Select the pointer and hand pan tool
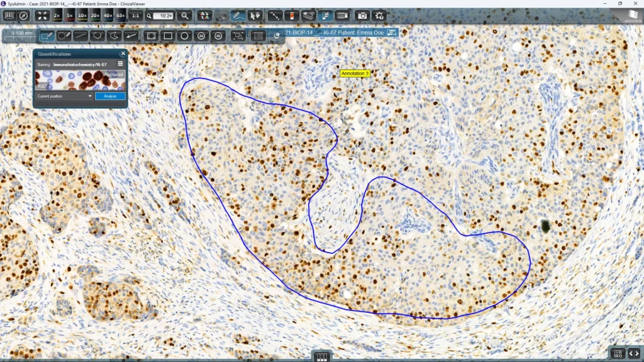This screenshot has height=362, width=644. (x=255, y=16)
